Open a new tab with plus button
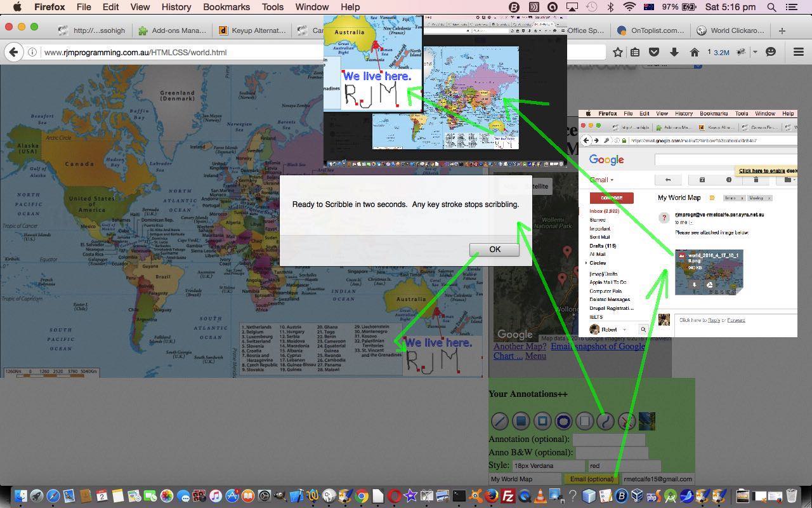The width and height of the screenshot is (812, 508). pos(782,30)
